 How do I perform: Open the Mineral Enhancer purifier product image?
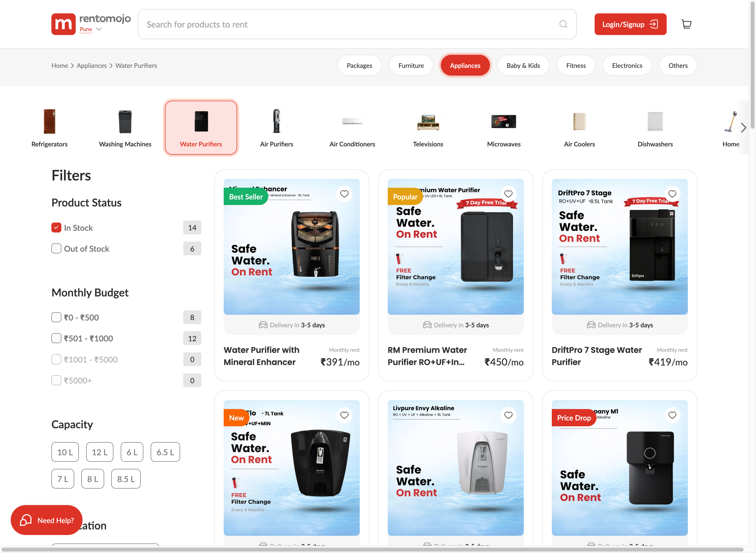point(292,247)
